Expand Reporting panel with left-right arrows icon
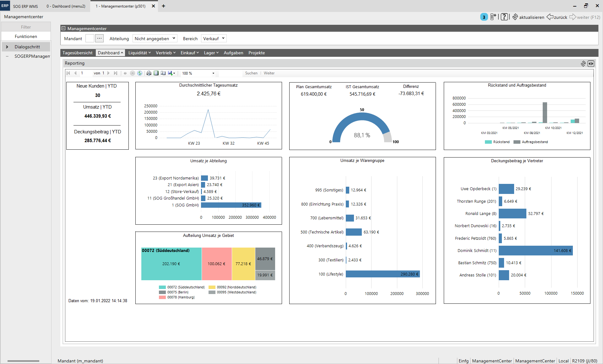Viewport: 603px width, 364px height. coord(591,64)
